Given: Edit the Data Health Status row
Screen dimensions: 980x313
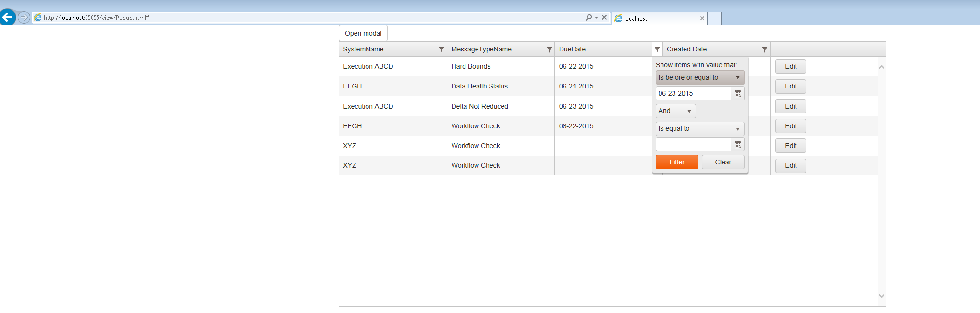Looking at the screenshot, I should pos(791,87).
